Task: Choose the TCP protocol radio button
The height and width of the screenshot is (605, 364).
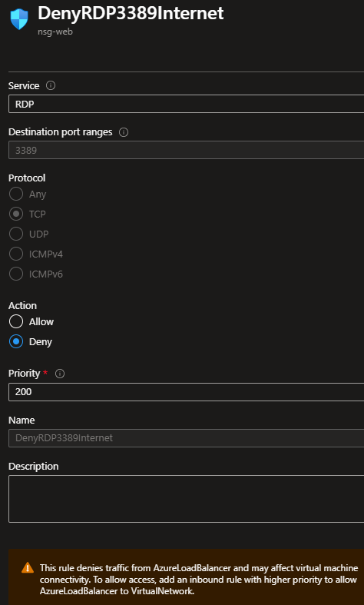Action: [x=16, y=214]
